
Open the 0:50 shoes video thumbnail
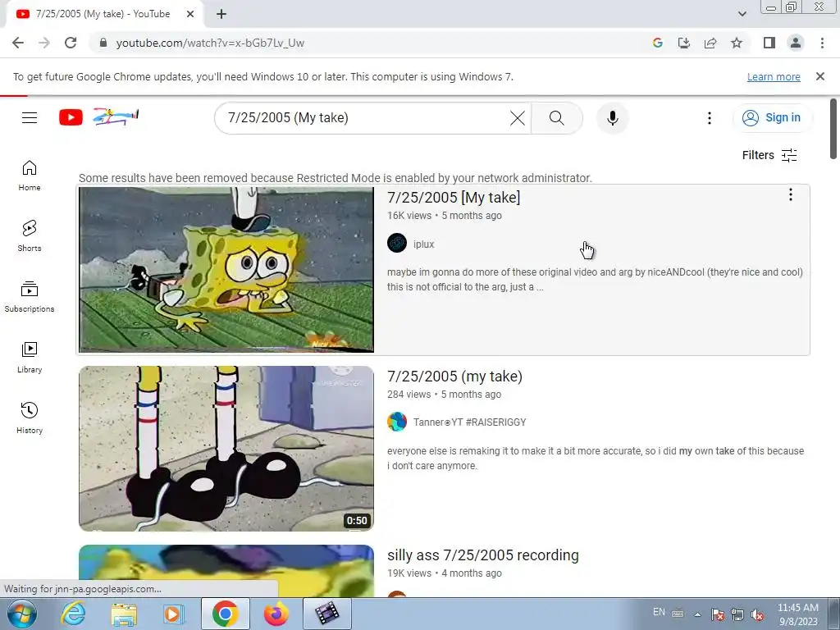226,449
